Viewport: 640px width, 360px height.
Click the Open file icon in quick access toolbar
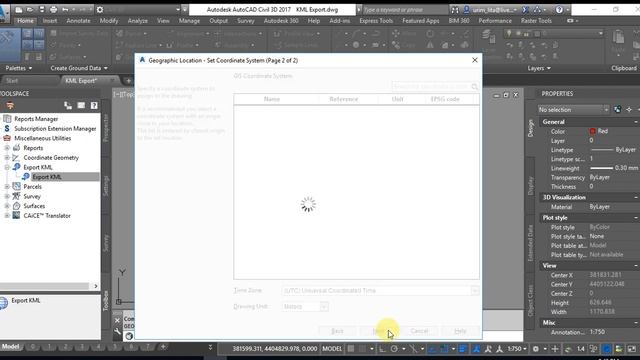coord(30,9)
